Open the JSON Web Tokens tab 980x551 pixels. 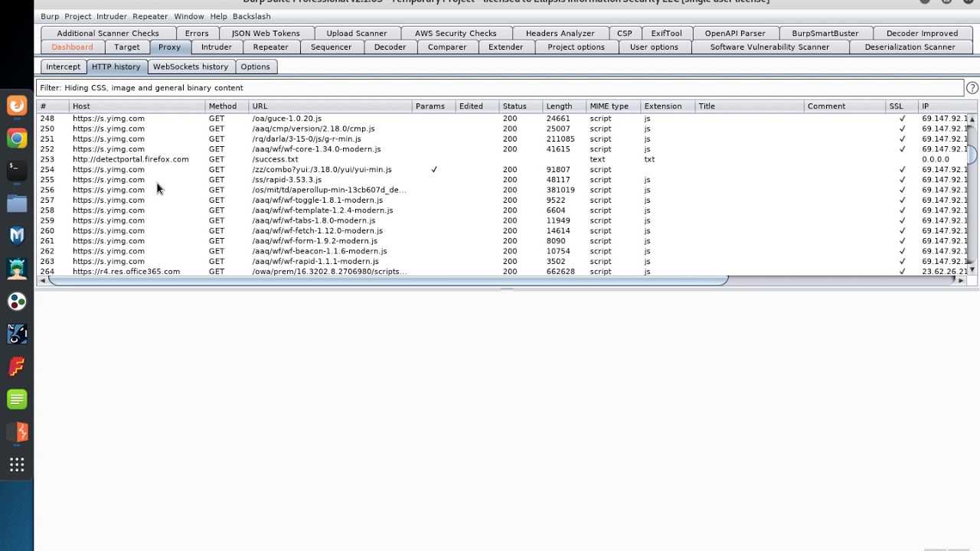266,33
